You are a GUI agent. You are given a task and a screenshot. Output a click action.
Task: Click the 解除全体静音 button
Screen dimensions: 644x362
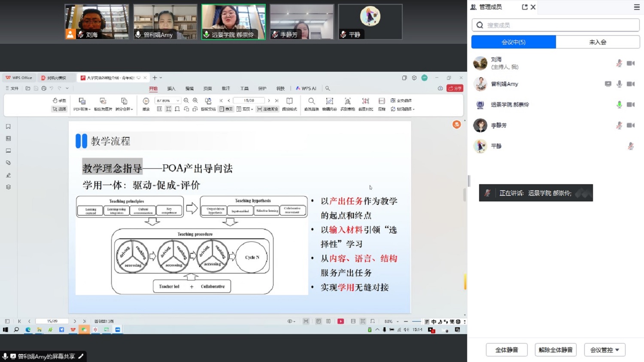pos(556,350)
